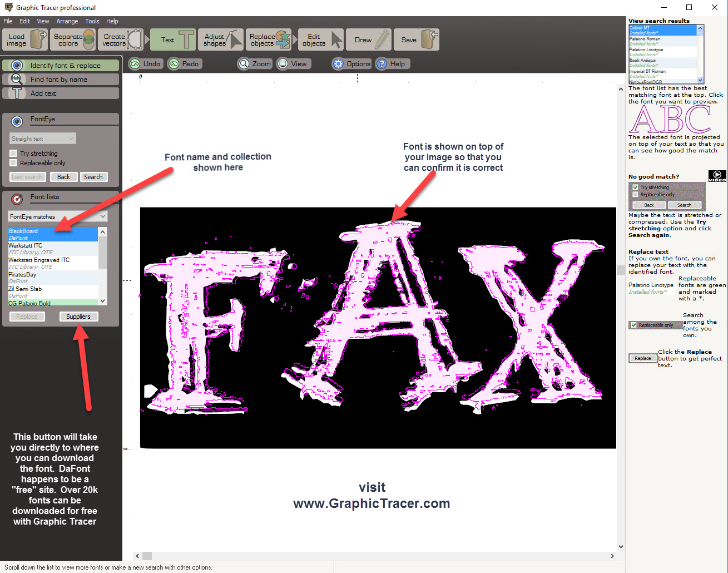Open the Edit menu
Viewport: 728px width, 573px height.
(x=24, y=21)
